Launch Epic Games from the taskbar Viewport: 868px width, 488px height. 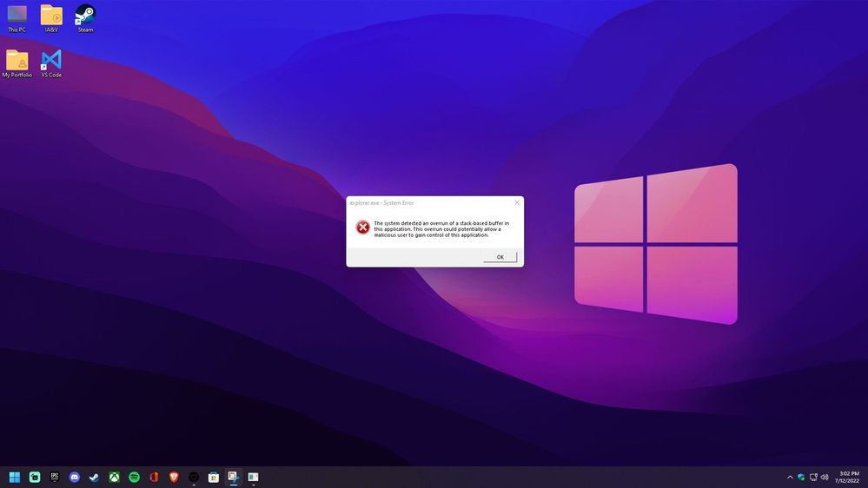pos(54,477)
